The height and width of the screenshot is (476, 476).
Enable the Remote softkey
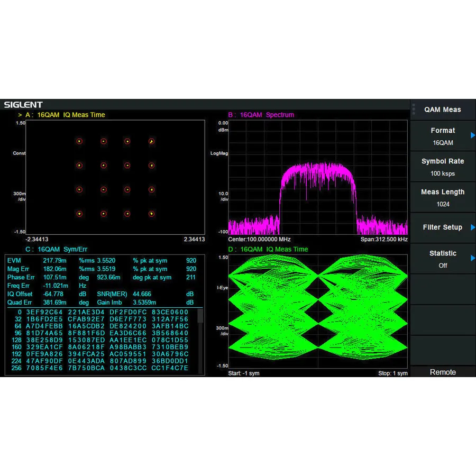[x=442, y=372]
